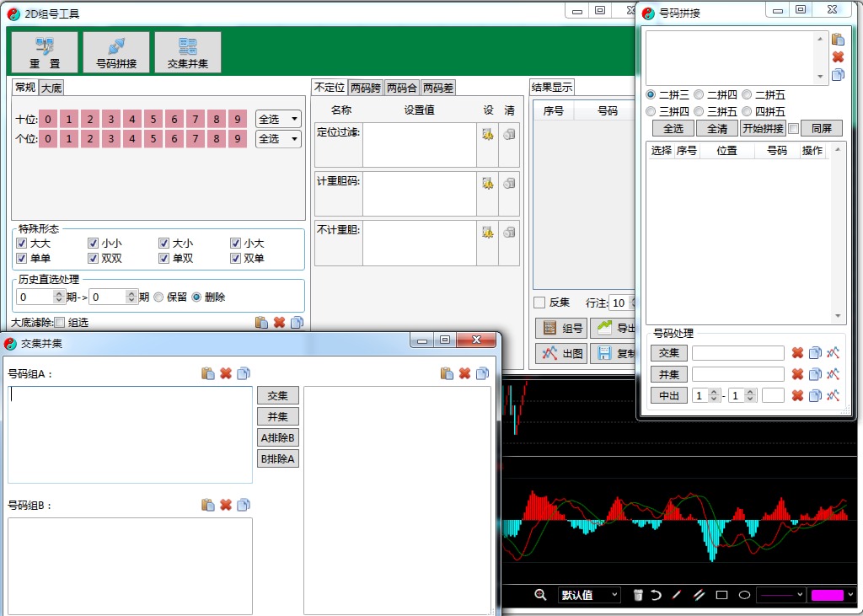Screen dimensions: 863x616
Task: Open the line style dropdown
Action: click(x=780, y=595)
